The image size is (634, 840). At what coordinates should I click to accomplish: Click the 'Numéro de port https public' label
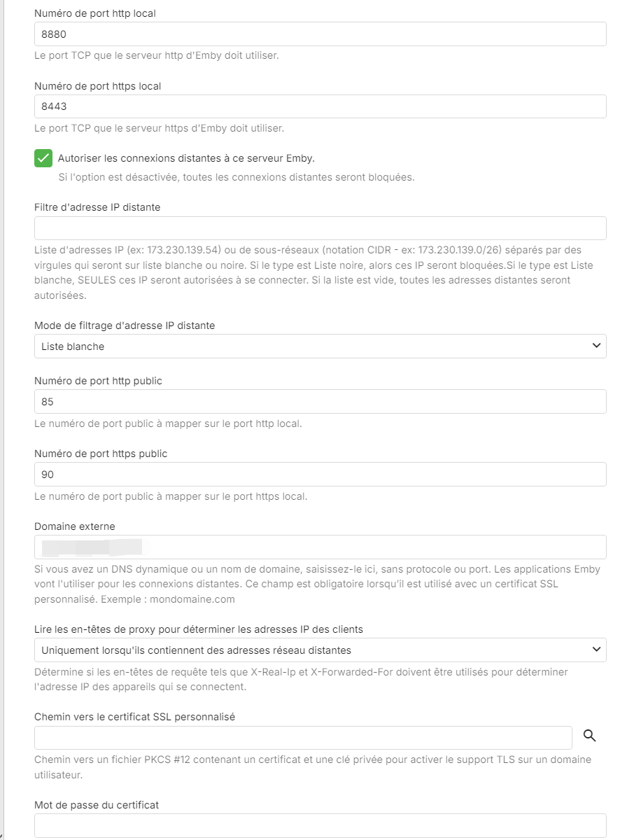(x=101, y=454)
